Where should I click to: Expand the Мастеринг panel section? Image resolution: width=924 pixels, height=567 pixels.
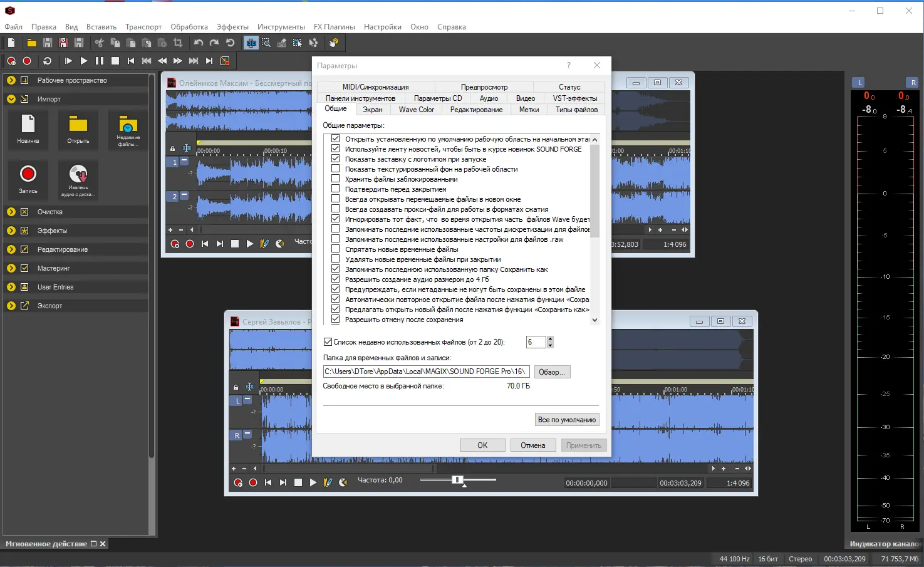pyautogui.click(x=11, y=268)
